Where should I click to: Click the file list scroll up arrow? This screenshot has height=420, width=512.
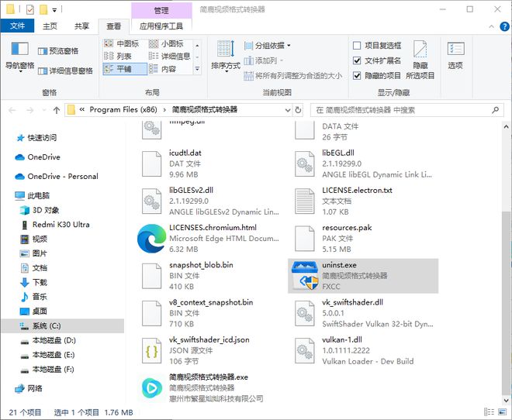click(506, 126)
